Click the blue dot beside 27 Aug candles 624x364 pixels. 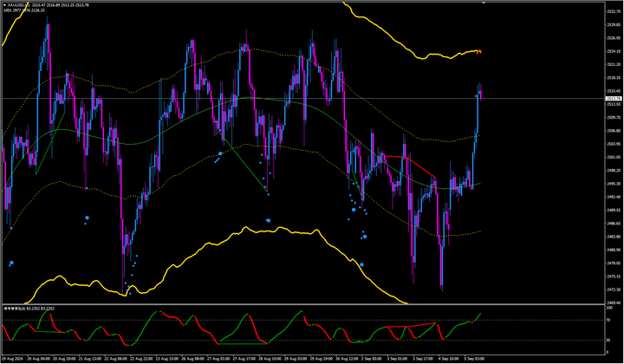click(x=220, y=153)
